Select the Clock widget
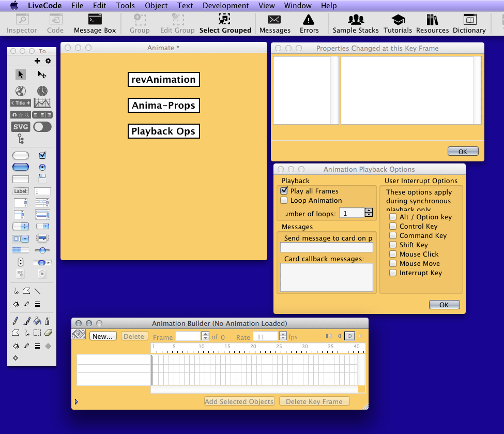Viewport: 504px width, 434px height. pos(42,91)
